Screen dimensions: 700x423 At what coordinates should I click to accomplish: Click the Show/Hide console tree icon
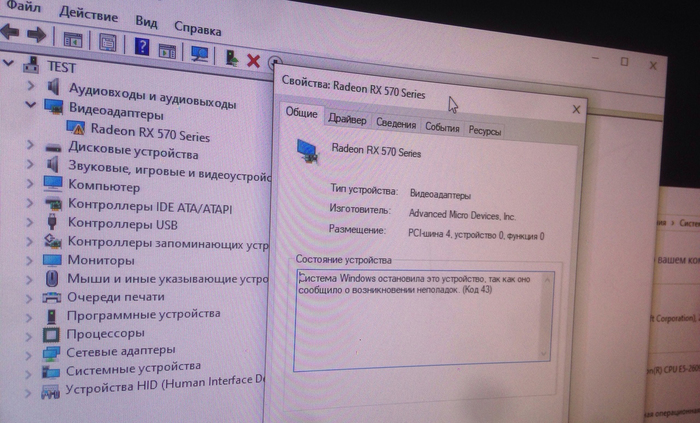pyautogui.click(x=72, y=39)
